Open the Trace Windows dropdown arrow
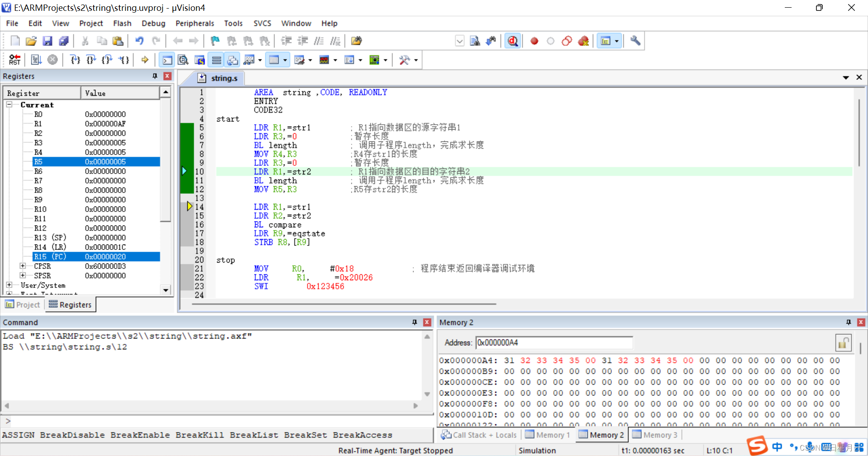The height and width of the screenshot is (456, 868). (x=360, y=60)
